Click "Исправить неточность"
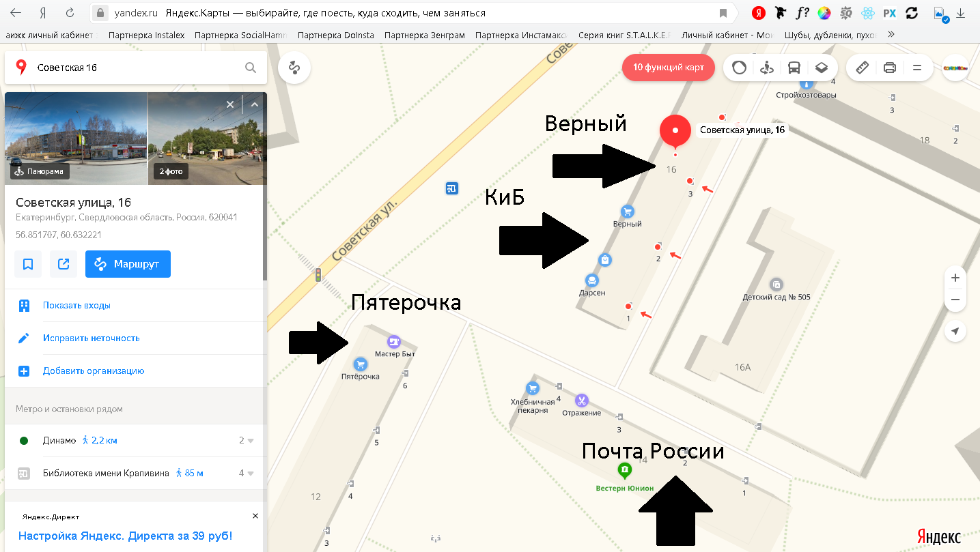Viewport: 980px width, 552px height. [x=91, y=338]
